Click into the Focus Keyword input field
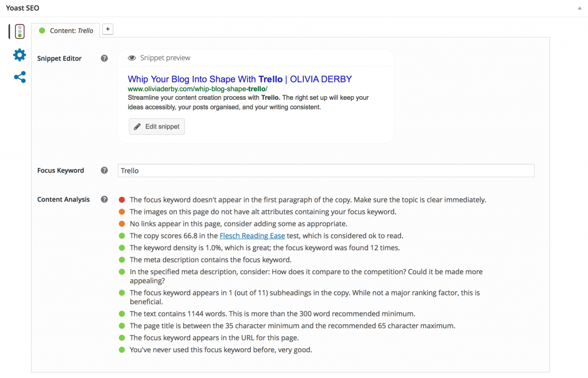 (x=326, y=170)
